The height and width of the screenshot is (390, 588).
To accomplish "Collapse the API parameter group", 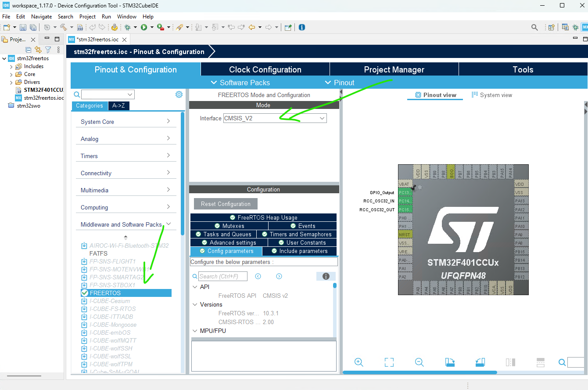I will point(195,287).
